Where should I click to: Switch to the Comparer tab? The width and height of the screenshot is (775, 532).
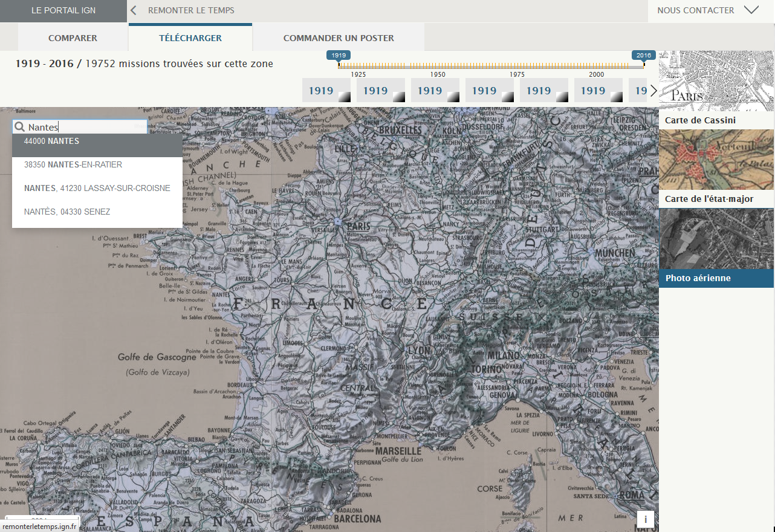click(73, 38)
